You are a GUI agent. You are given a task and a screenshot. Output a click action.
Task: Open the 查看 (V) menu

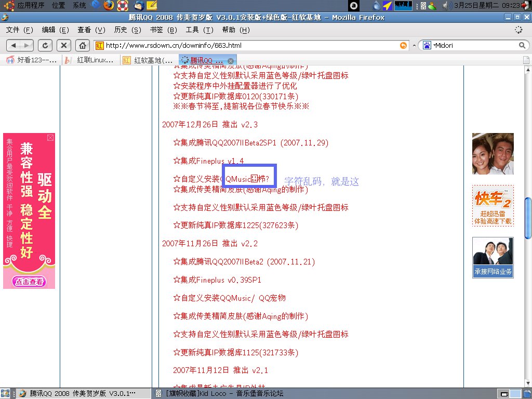tap(91, 30)
